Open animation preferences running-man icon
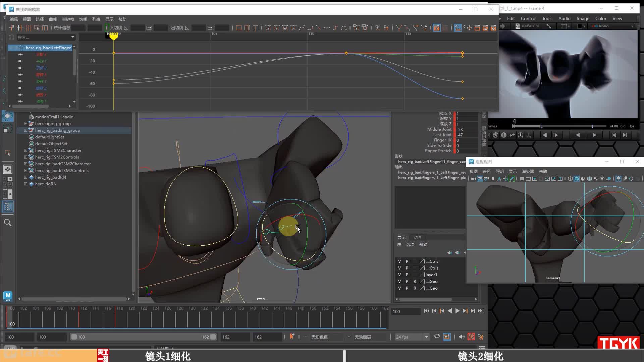The height and width of the screenshot is (362, 644). coord(481,337)
